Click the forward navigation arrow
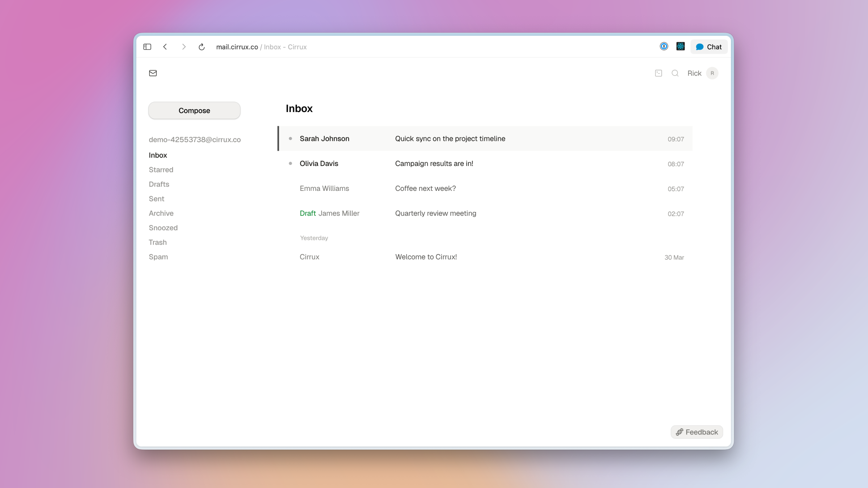Screen dimensions: 868x488 click(184, 47)
